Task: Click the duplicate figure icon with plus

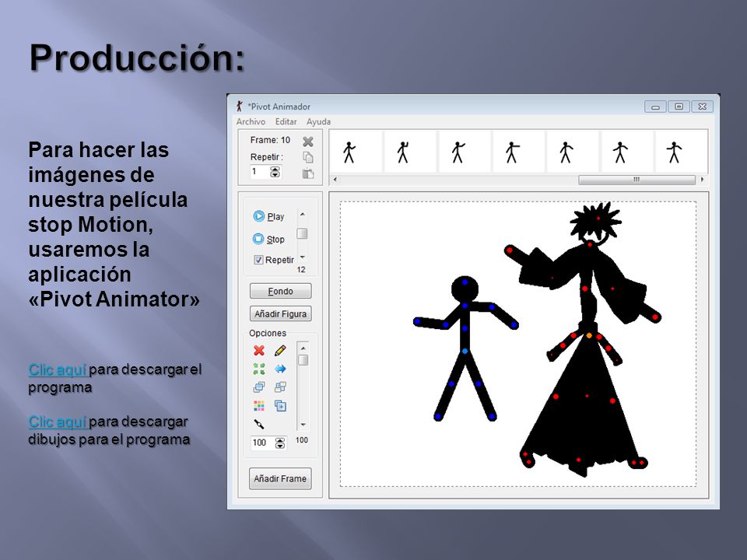Action: pyautogui.click(x=281, y=406)
